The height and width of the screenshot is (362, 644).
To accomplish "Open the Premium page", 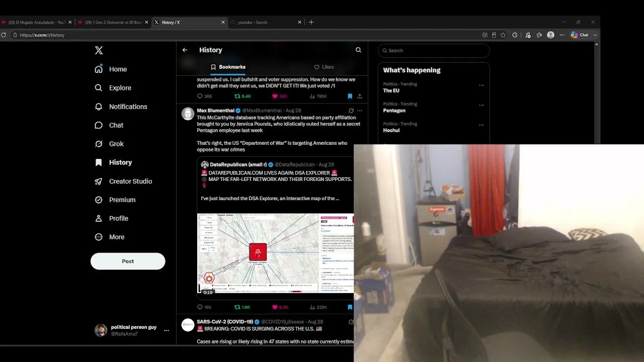I will pos(115,200).
